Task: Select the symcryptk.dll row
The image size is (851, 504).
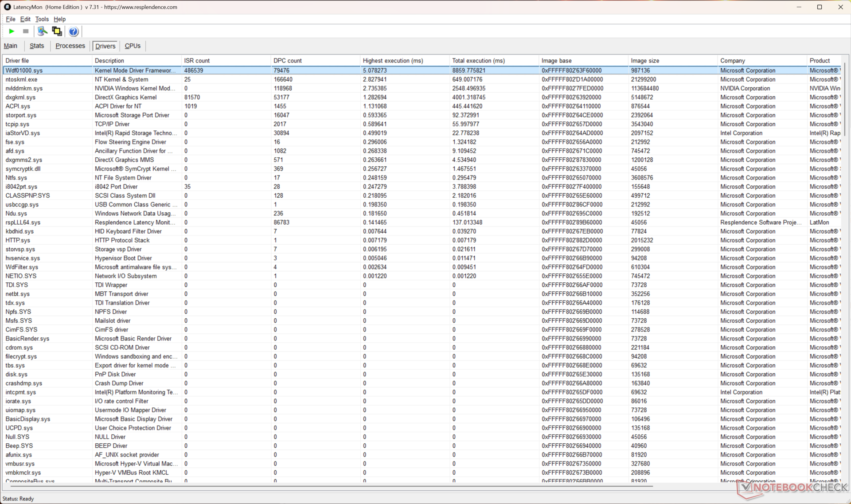Action: (x=422, y=169)
